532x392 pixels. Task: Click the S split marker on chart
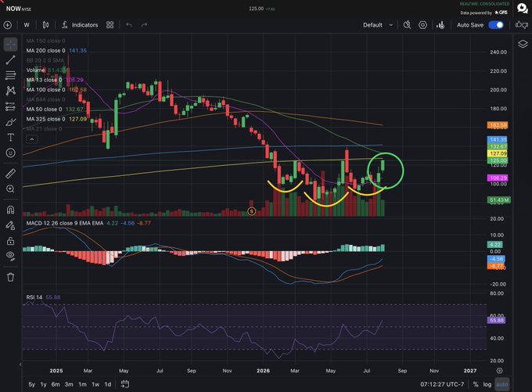pyautogui.click(x=251, y=211)
